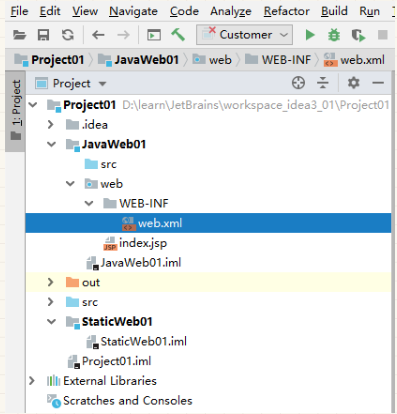Open the Run menu
The width and height of the screenshot is (397, 414).
click(369, 11)
